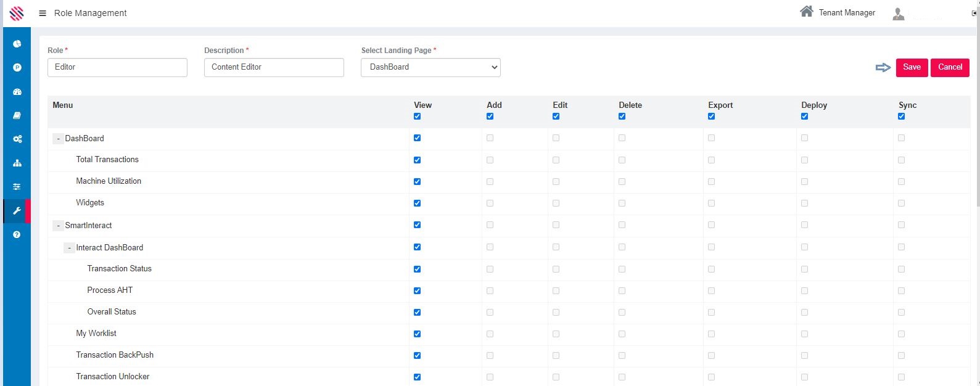Collapse the Interact DashBoard subtree
Viewport: 980px width, 386px height.
70,248
